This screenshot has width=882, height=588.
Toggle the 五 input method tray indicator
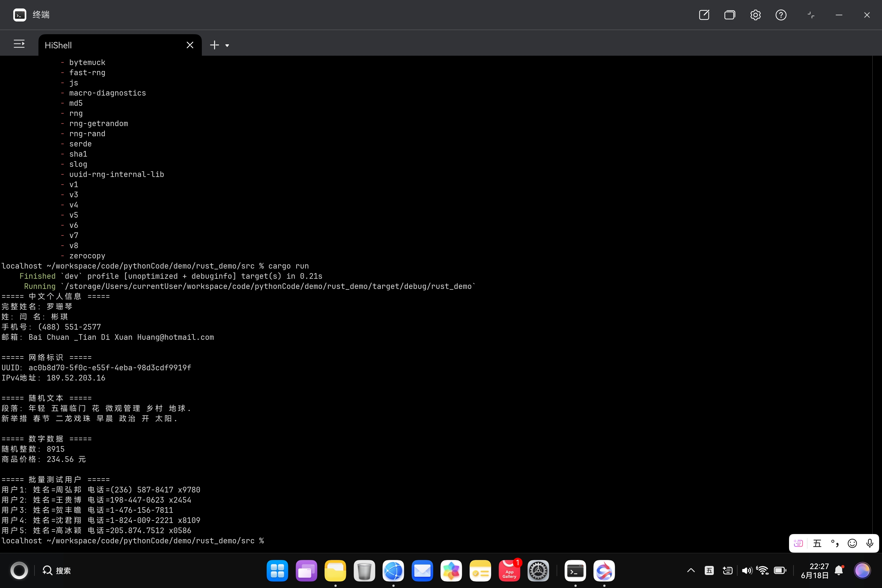[x=709, y=570]
